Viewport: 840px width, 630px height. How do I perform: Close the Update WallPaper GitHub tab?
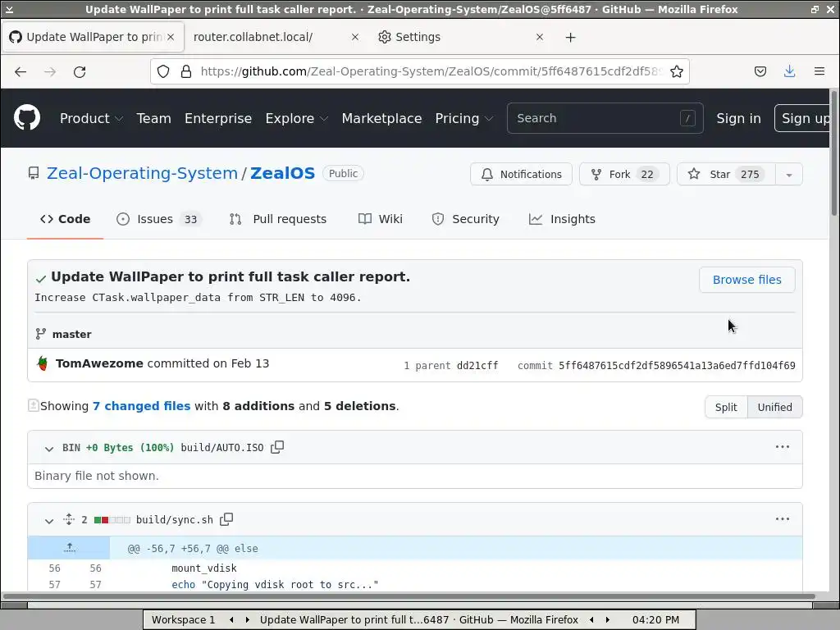coord(171,37)
